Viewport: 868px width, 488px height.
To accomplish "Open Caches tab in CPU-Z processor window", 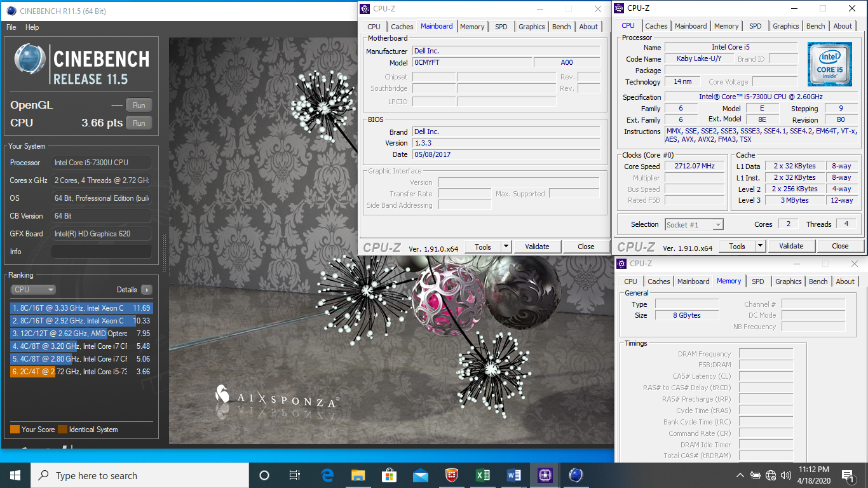I will [x=656, y=26].
